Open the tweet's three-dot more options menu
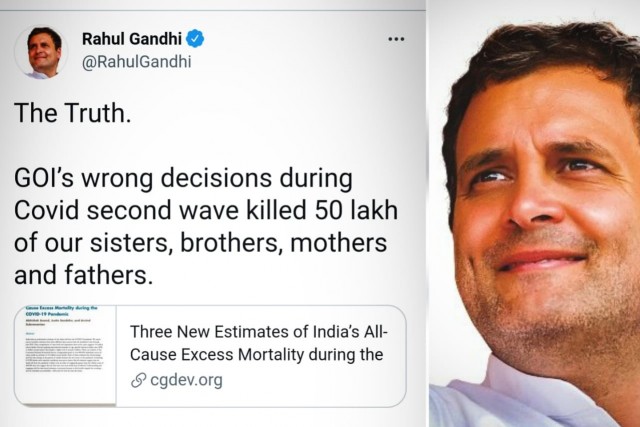The height and width of the screenshot is (427, 640). (x=396, y=39)
